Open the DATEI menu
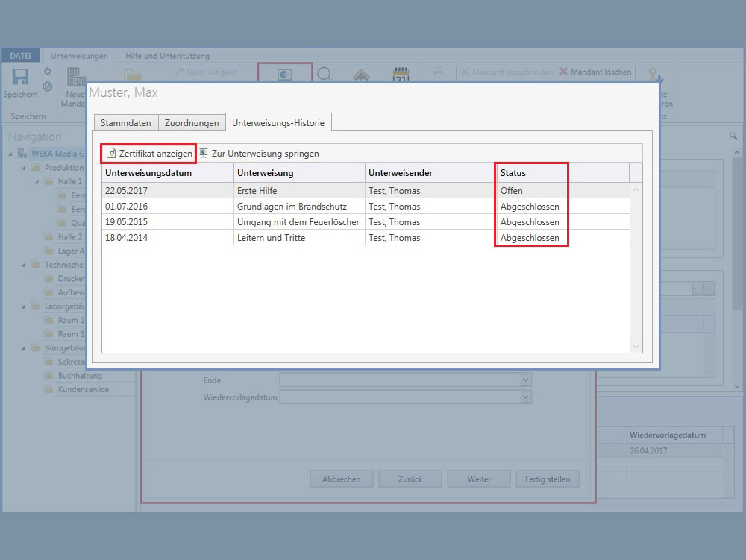 click(20, 56)
